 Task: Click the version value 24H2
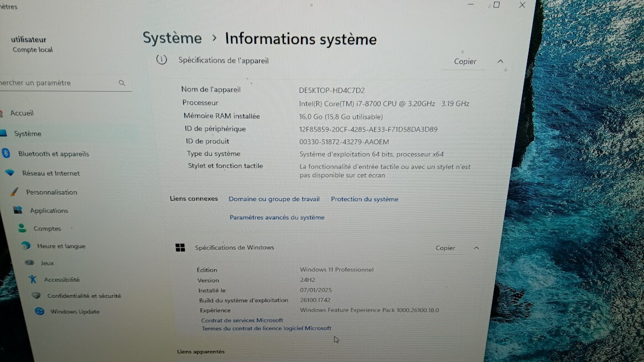(307, 280)
